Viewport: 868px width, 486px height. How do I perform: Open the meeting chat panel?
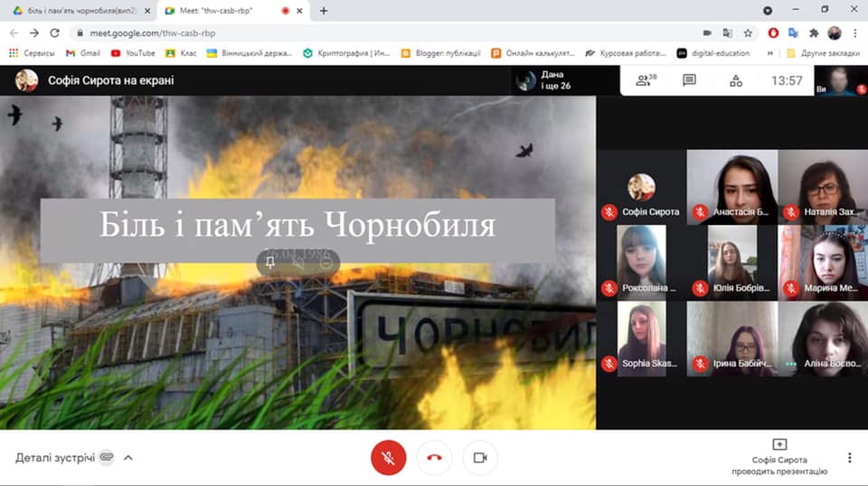(689, 80)
